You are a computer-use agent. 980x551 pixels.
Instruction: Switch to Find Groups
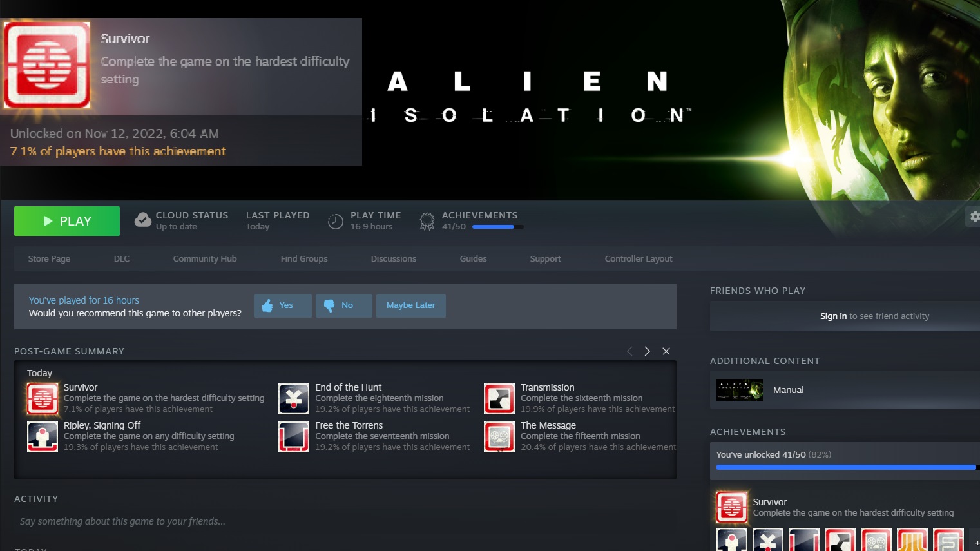point(304,259)
